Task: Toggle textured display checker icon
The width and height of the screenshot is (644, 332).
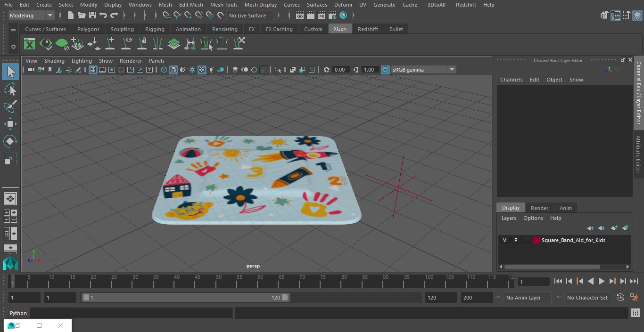Action: click(202, 70)
